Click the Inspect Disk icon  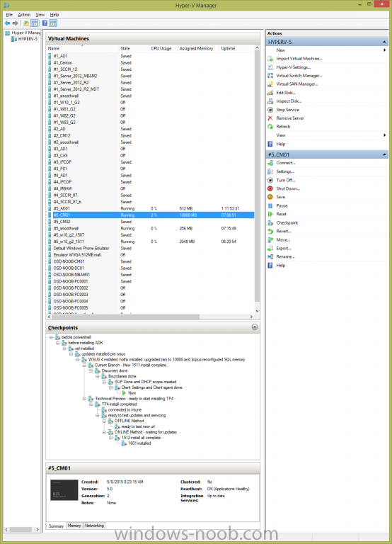(270, 101)
